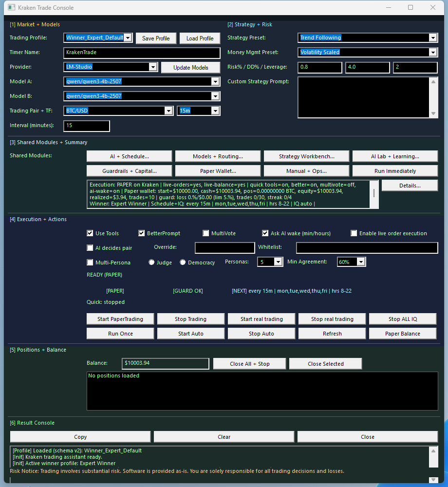The width and height of the screenshot is (448, 487).
Task: Enable live order execution
Action: tap(354, 233)
